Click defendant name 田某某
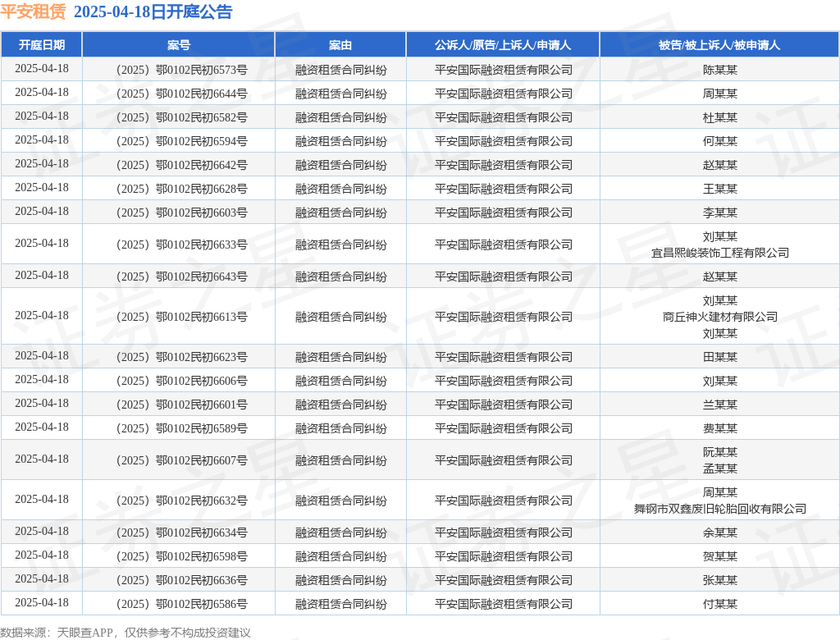840x640 pixels. click(x=720, y=357)
